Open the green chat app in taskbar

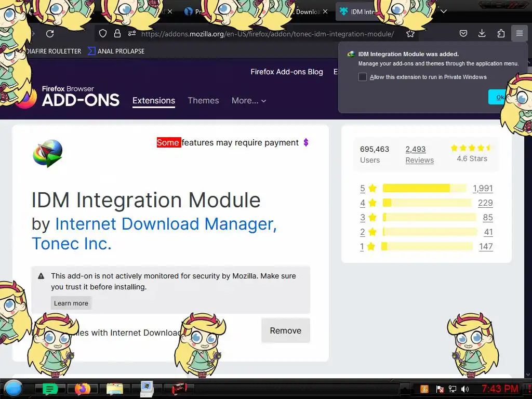pyautogui.click(x=50, y=389)
